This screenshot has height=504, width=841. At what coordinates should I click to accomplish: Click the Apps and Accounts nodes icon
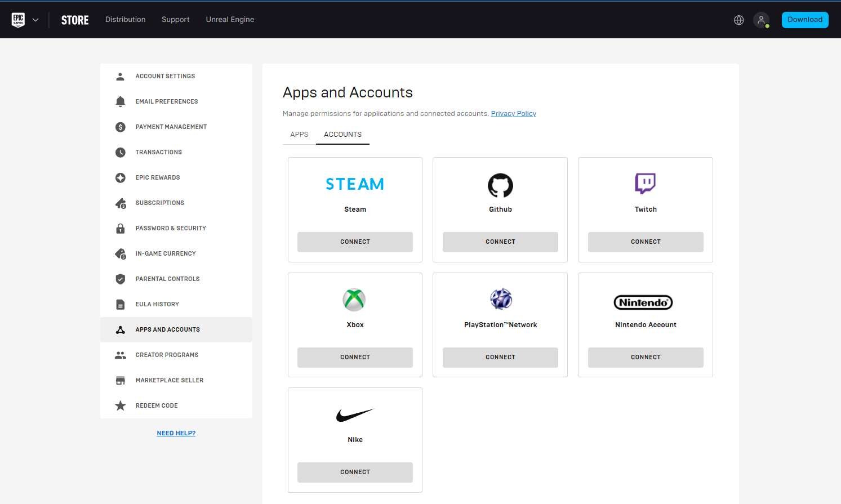pos(120,329)
